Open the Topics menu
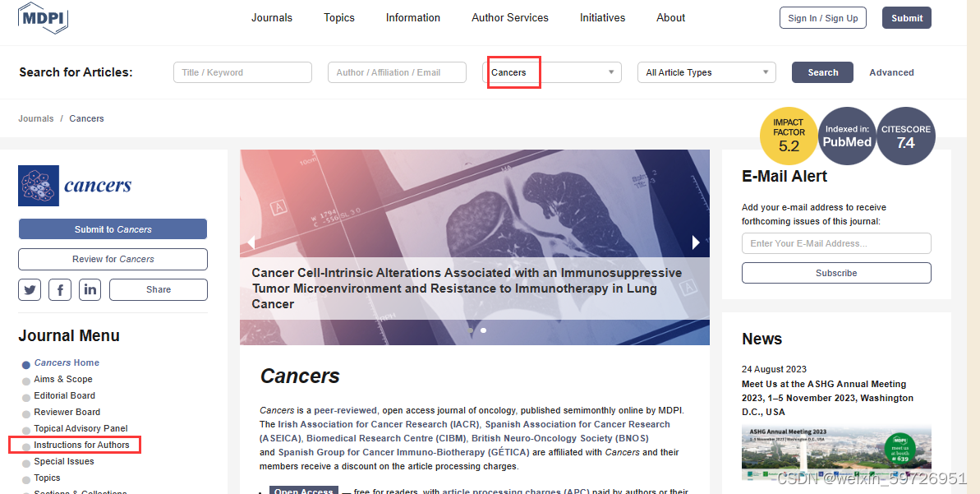The height and width of the screenshot is (494, 980). 339,17
